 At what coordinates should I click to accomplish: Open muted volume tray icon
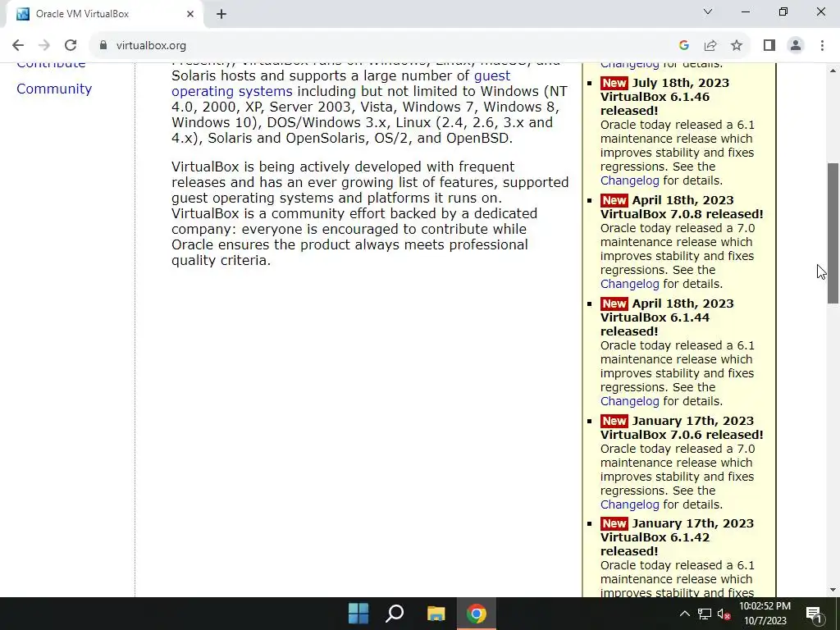724,614
